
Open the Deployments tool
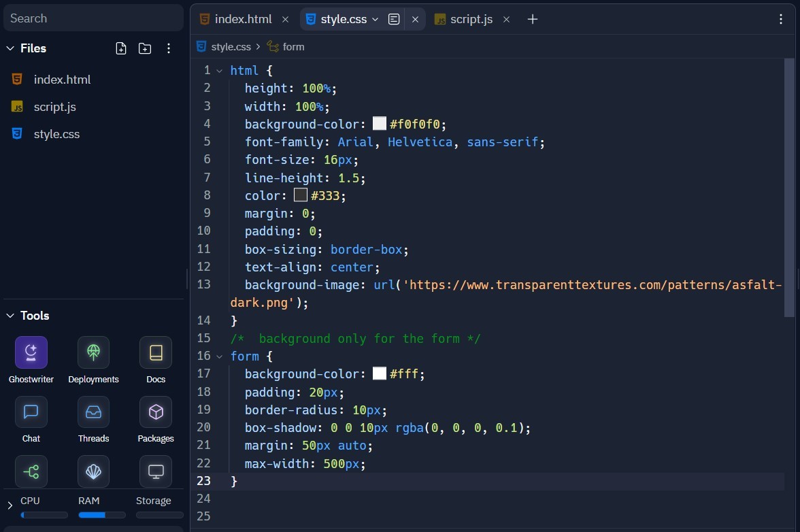coord(93,352)
